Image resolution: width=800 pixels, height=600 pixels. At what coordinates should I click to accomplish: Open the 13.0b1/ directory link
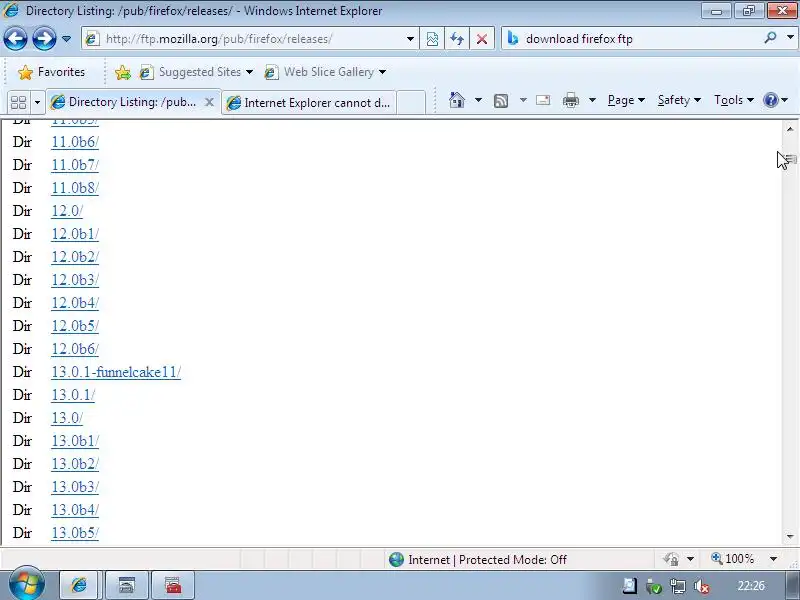[x=75, y=441]
